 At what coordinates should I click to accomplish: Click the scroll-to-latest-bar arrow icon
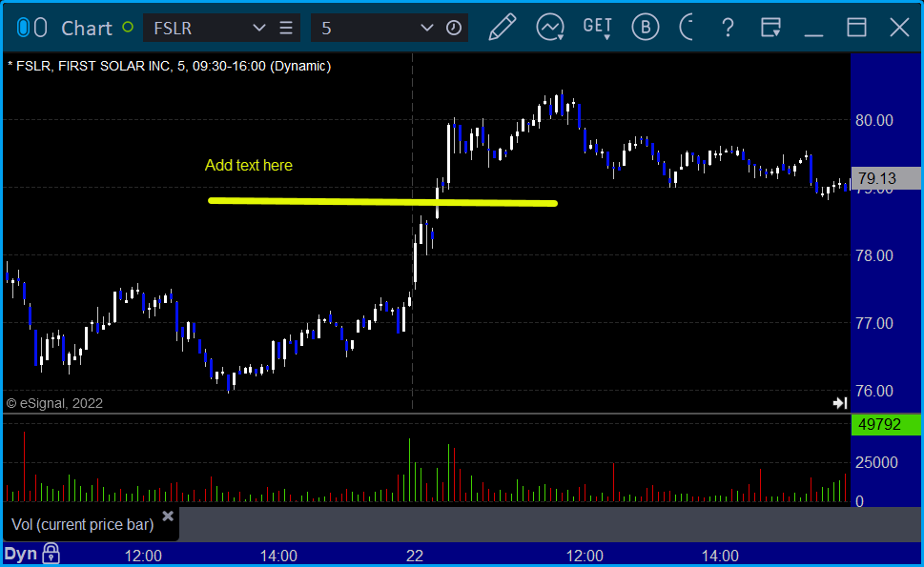(x=840, y=403)
